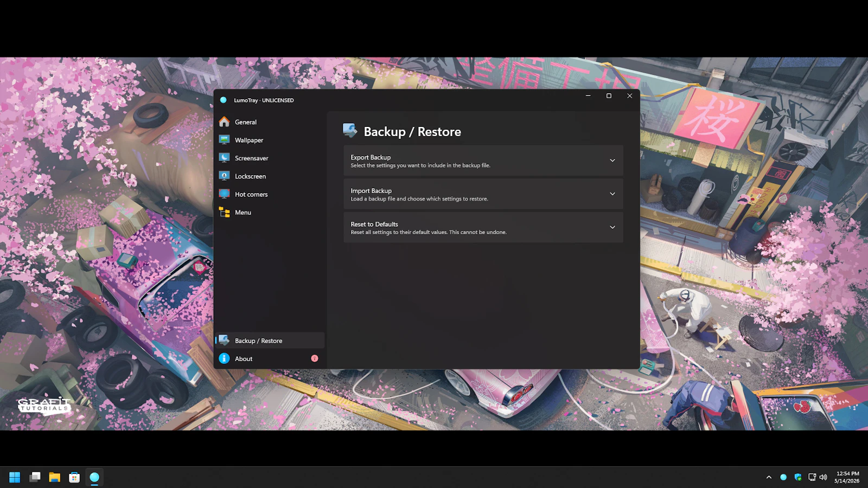
Task: Click the About info icon
Action: 224,358
